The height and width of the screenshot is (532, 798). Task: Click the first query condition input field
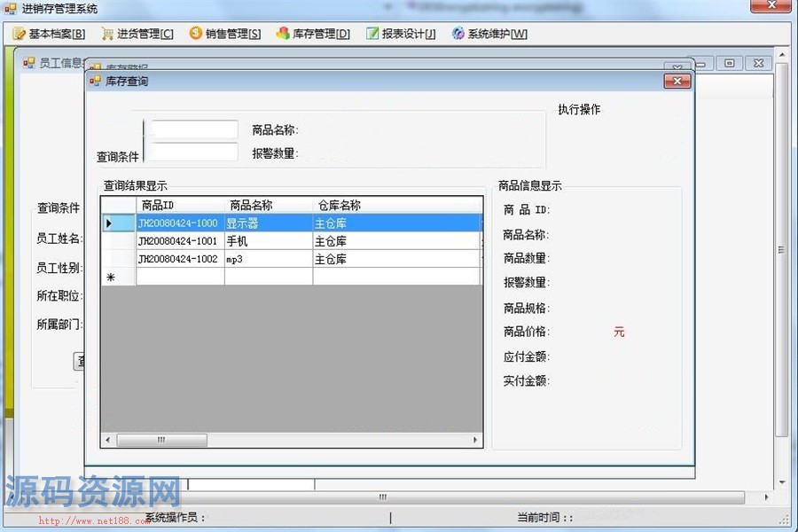[x=194, y=129]
